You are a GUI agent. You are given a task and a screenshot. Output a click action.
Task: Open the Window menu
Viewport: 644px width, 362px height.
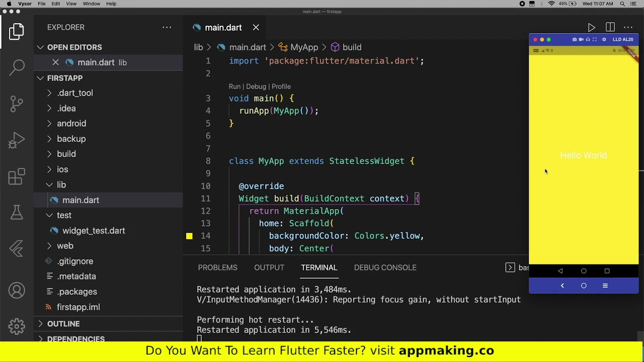[92, 4]
